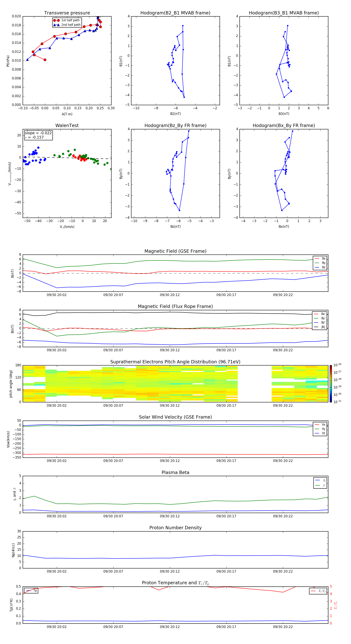Click the red Te/Tp legend box

(x=318, y=591)
